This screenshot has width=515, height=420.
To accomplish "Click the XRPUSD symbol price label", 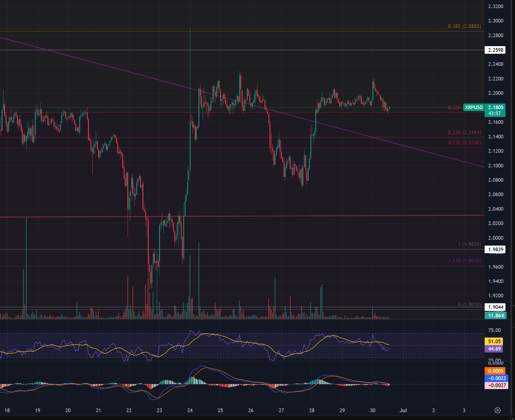I will tap(474, 107).
